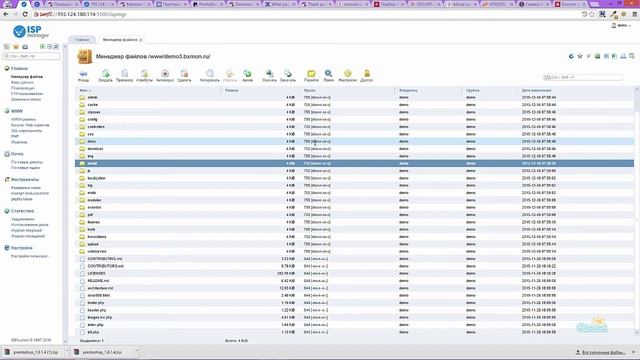The image size is (640, 360).
Task: Click the Скачать download toolbar icon
Action: click(269, 75)
